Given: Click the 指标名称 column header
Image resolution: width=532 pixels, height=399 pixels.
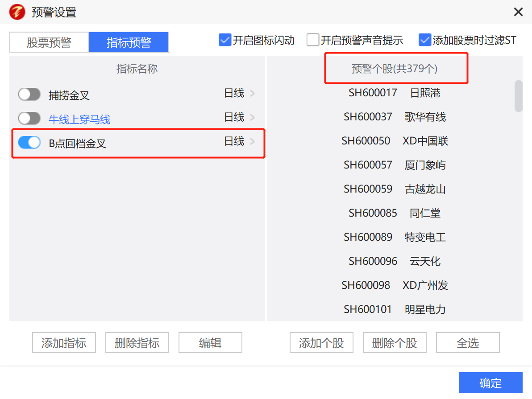Looking at the screenshot, I should coord(137,69).
